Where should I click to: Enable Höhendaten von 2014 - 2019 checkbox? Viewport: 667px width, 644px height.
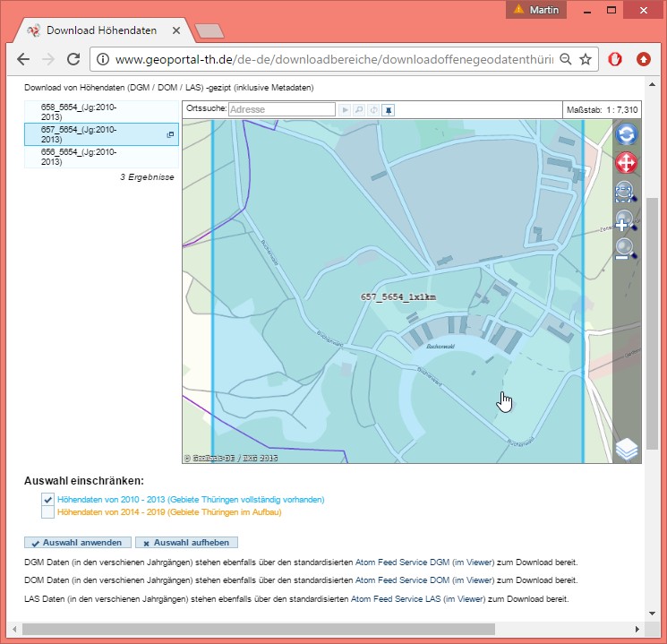click(x=47, y=512)
